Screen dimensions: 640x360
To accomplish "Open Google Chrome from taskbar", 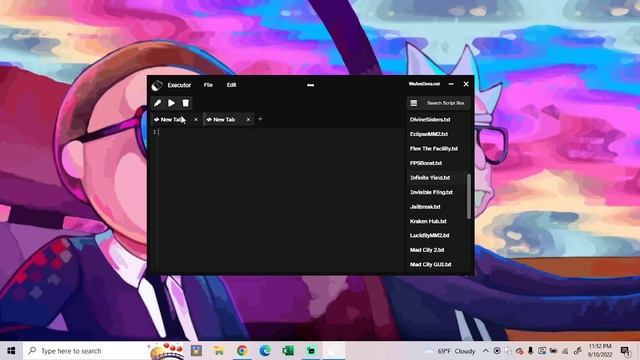I will pyautogui.click(x=242, y=351).
